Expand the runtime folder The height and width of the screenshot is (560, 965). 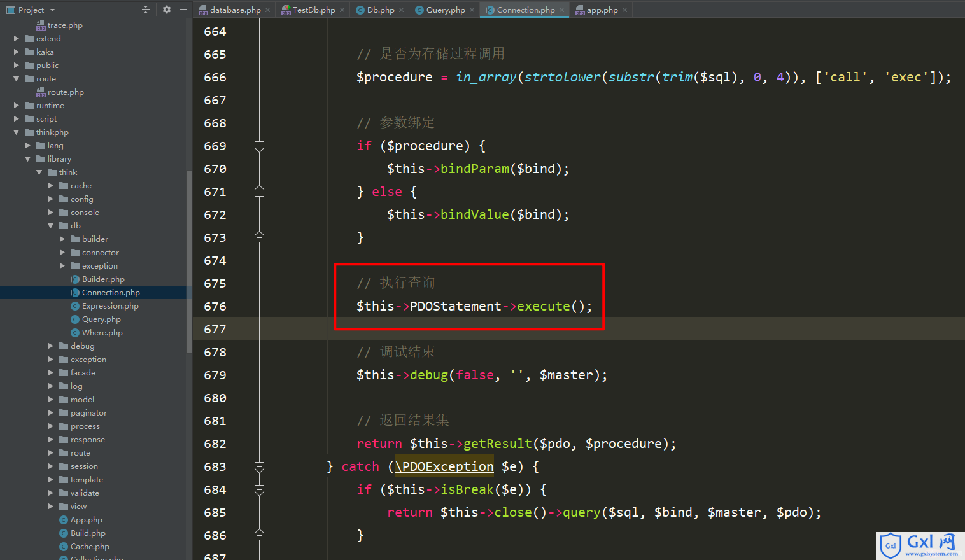[x=17, y=106]
